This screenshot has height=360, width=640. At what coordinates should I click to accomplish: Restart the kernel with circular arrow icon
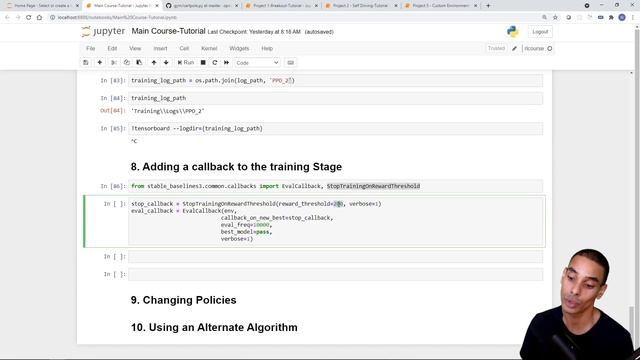click(x=215, y=62)
